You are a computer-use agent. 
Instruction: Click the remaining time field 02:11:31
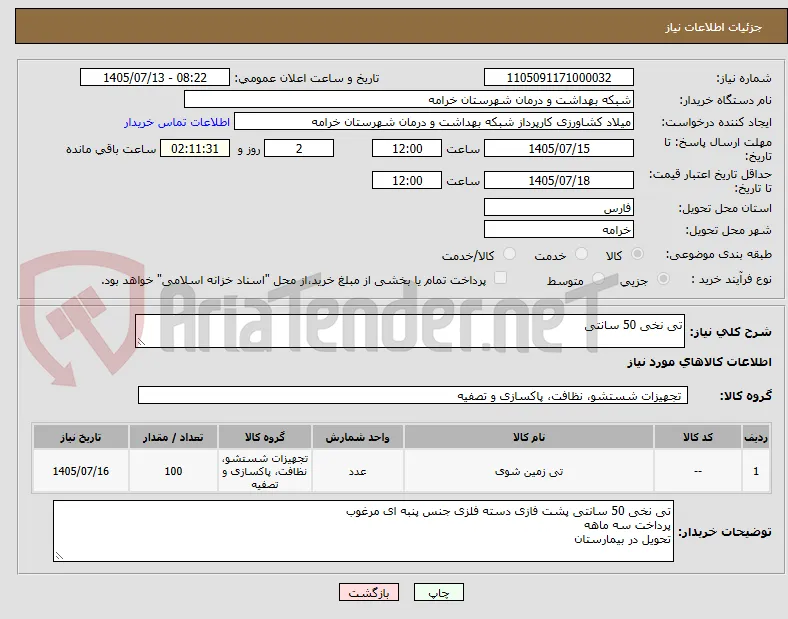coord(195,148)
